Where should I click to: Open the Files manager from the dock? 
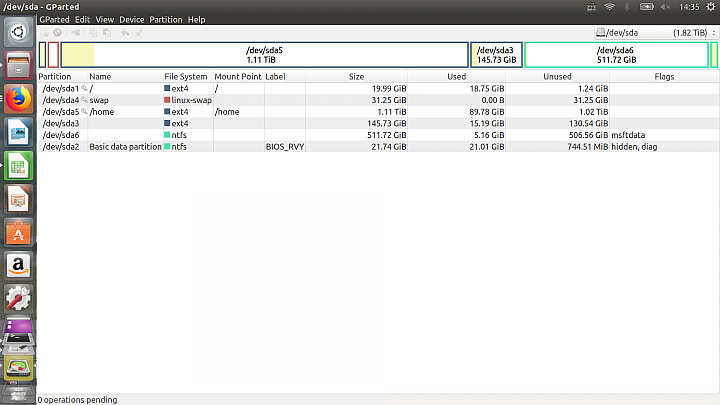point(18,65)
